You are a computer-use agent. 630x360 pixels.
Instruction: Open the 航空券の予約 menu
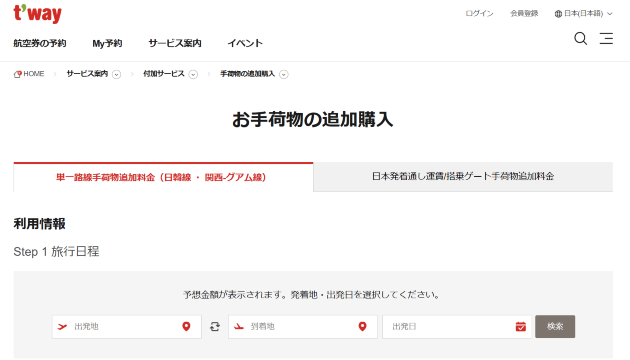(x=40, y=43)
